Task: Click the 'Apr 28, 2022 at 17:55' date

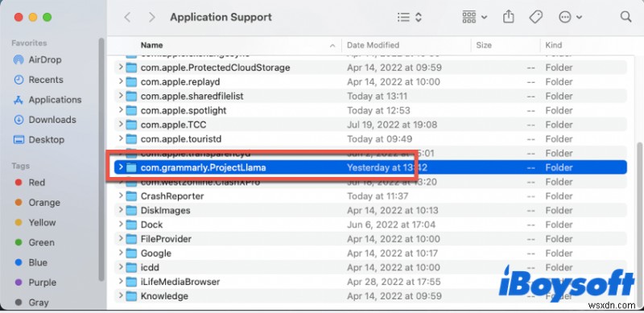Action: point(394,282)
